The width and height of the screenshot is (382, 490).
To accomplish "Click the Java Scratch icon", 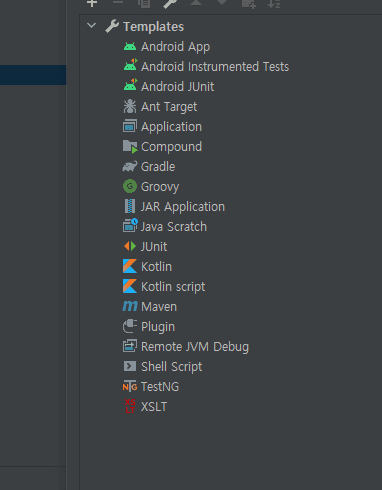I will pyautogui.click(x=130, y=225).
